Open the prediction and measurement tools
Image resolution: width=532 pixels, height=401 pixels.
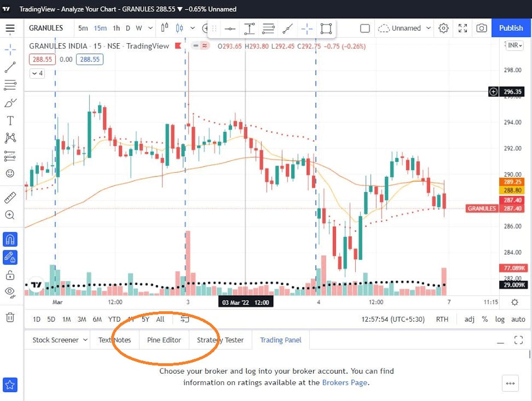(x=10, y=156)
